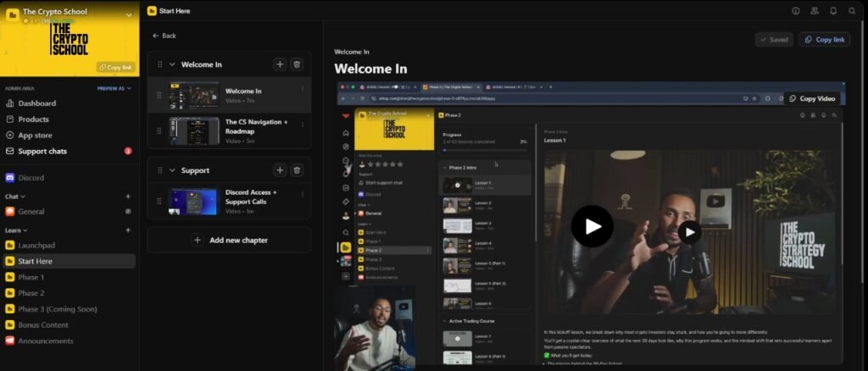The height and width of the screenshot is (371, 868).
Task: Click the info icon in top bar
Action: [x=795, y=11]
